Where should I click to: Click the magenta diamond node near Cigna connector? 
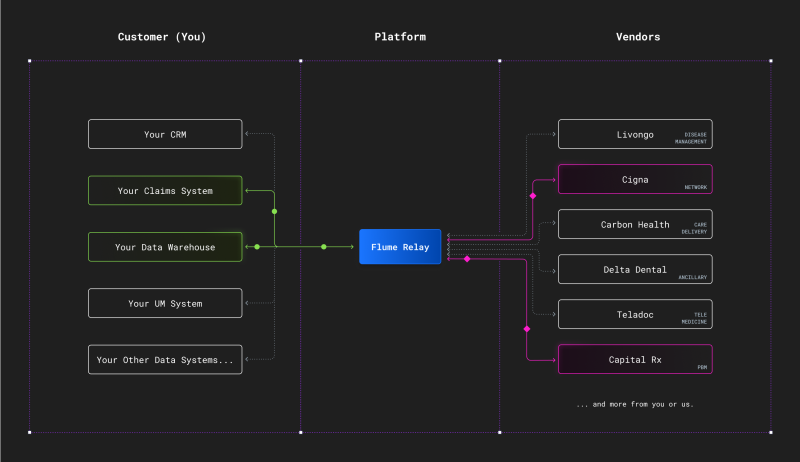point(533,196)
